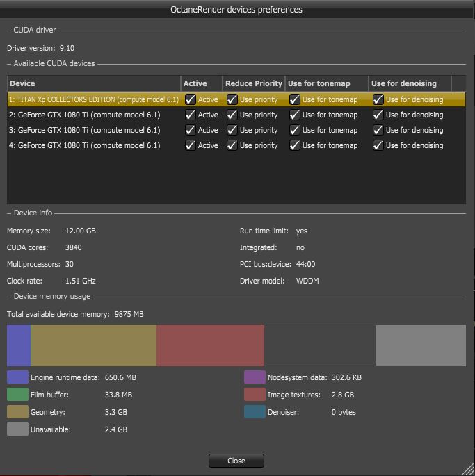Click the Clock rate 1.51 GHz value
The image size is (475, 476).
pyautogui.click(x=81, y=281)
